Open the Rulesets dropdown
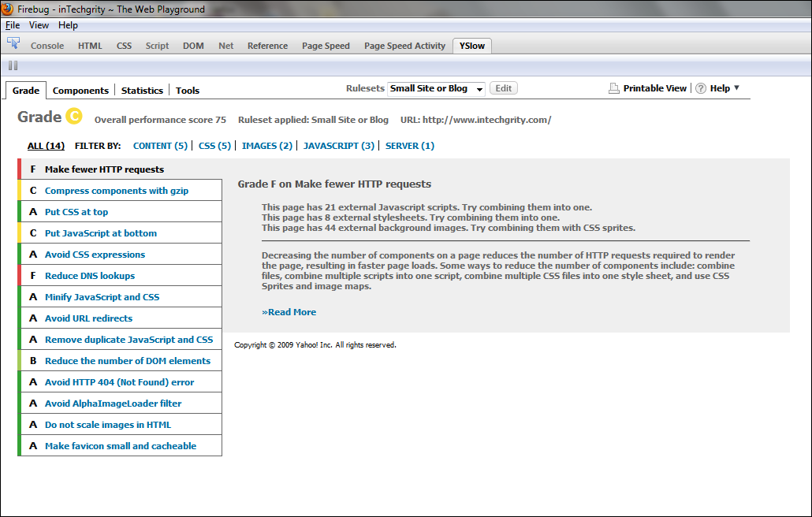 point(436,88)
